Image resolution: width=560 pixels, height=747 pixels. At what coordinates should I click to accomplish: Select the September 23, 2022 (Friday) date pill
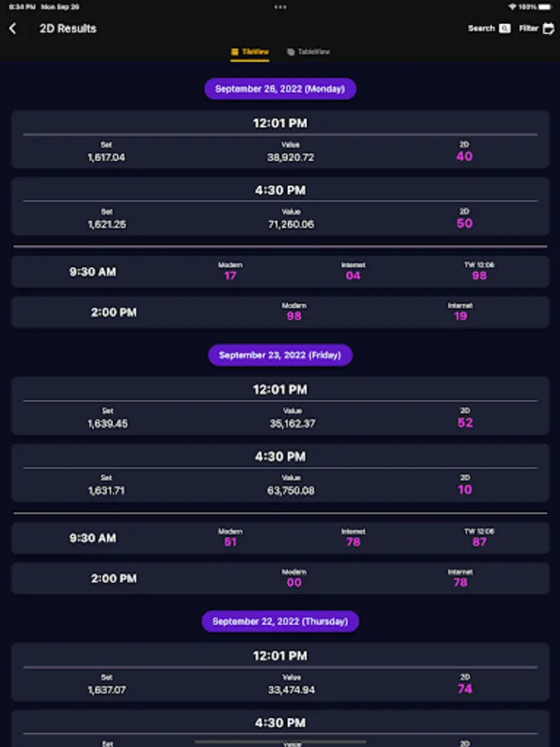tap(280, 355)
